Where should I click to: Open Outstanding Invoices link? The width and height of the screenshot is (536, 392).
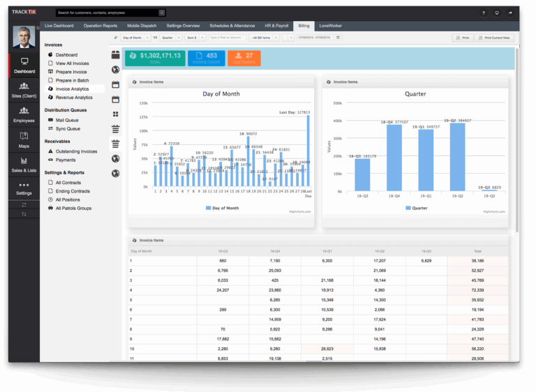point(76,151)
